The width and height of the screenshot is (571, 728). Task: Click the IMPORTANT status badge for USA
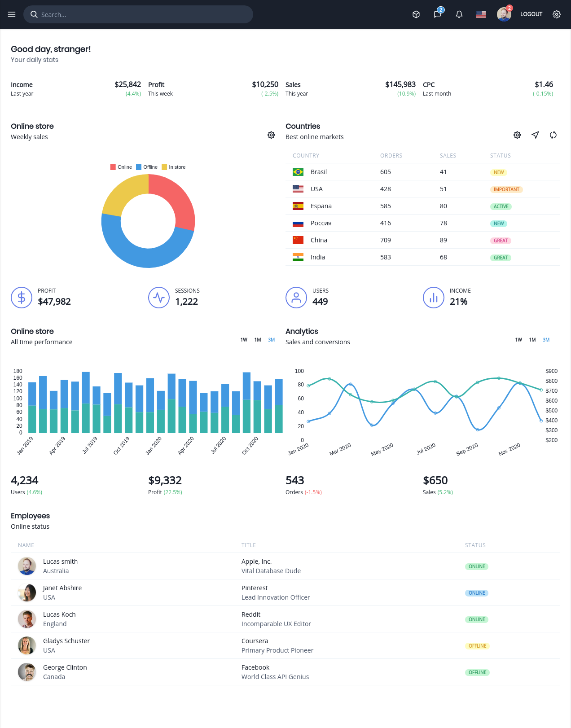pyautogui.click(x=506, y=189)
